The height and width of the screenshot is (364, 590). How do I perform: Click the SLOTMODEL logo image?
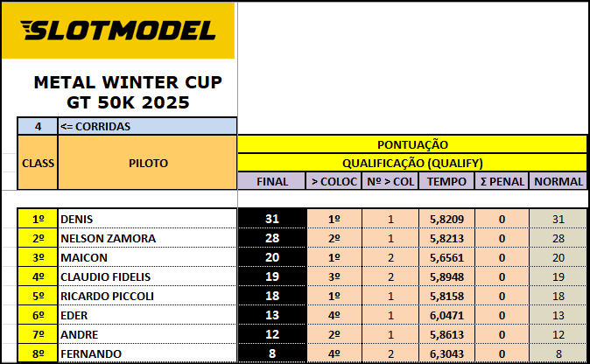click(x=118, y=31)
